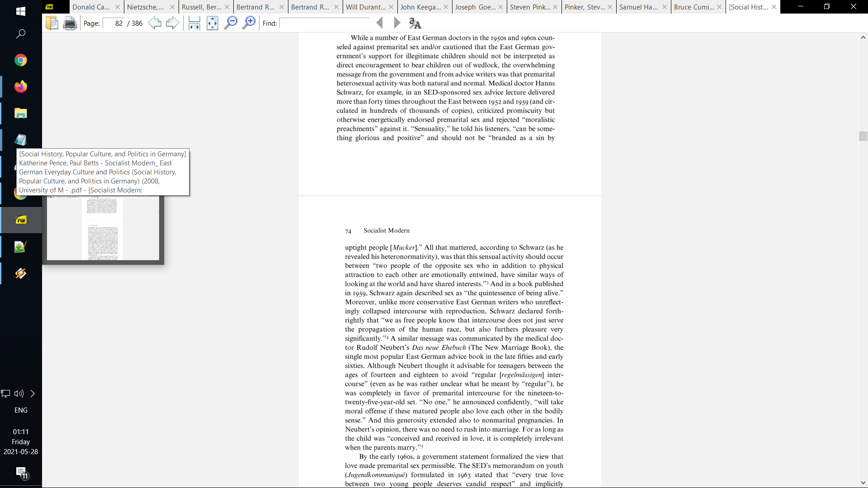Image resolution: width=868 pixels, height=488 pixels.
Task: Go to previous page arrow
Action: [x=155, y=23]
